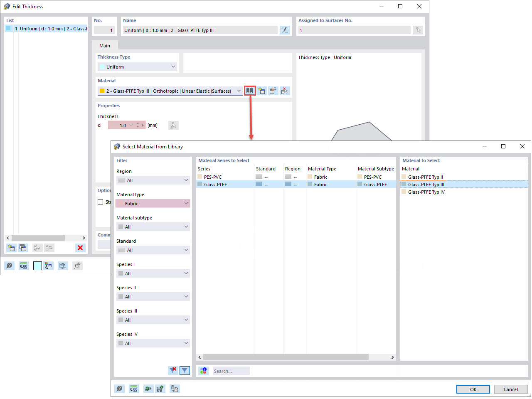Click the fx formula icon in Edit Thickness

coord(77,266)
